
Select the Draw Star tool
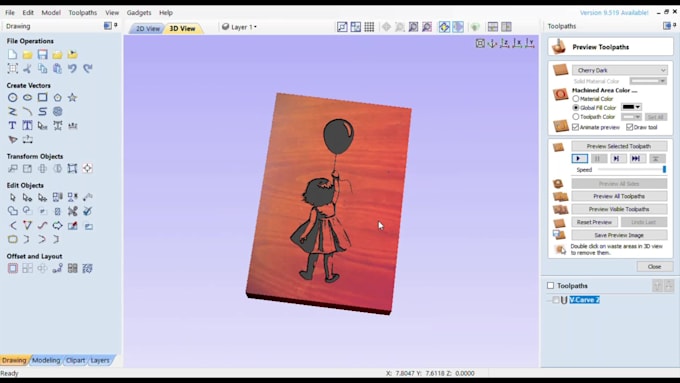click(x=72, y=98)
